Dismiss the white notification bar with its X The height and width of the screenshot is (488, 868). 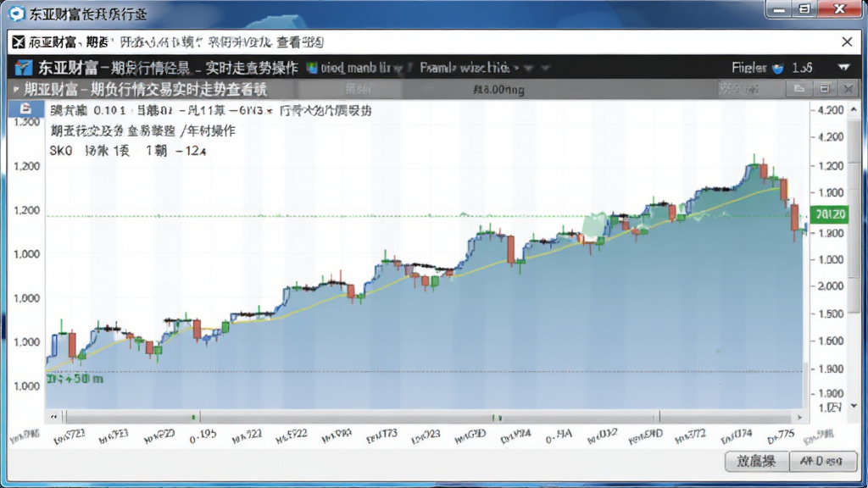click(847, 42)
